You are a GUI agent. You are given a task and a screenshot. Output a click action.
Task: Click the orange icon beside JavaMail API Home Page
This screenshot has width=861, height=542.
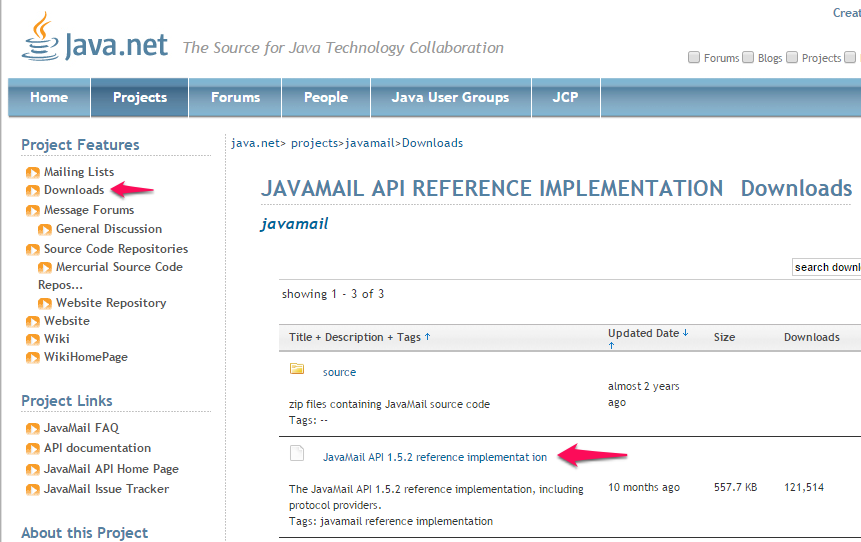click(33, 470)
